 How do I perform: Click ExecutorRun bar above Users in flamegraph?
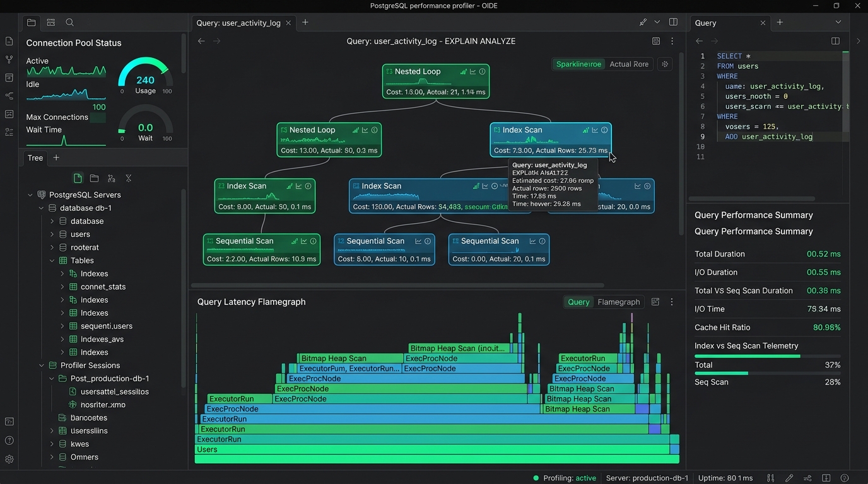pos(433,439)
